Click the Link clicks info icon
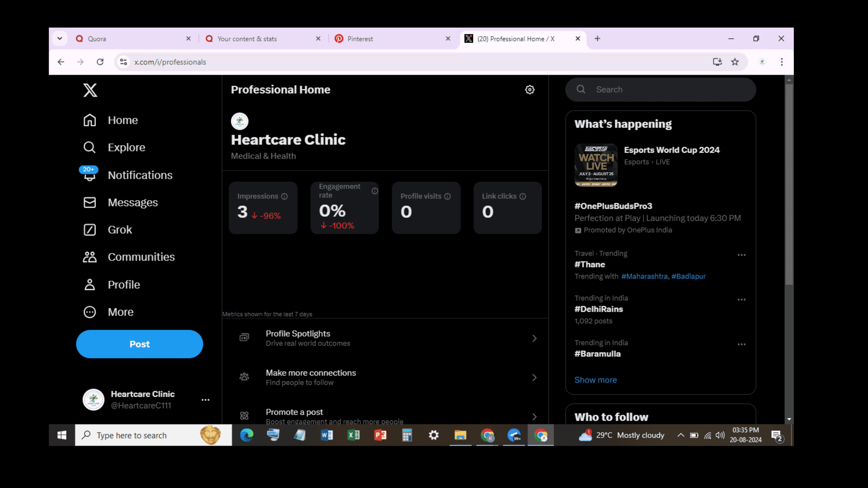Screen dimensions: 868x488 pos(523,196)
